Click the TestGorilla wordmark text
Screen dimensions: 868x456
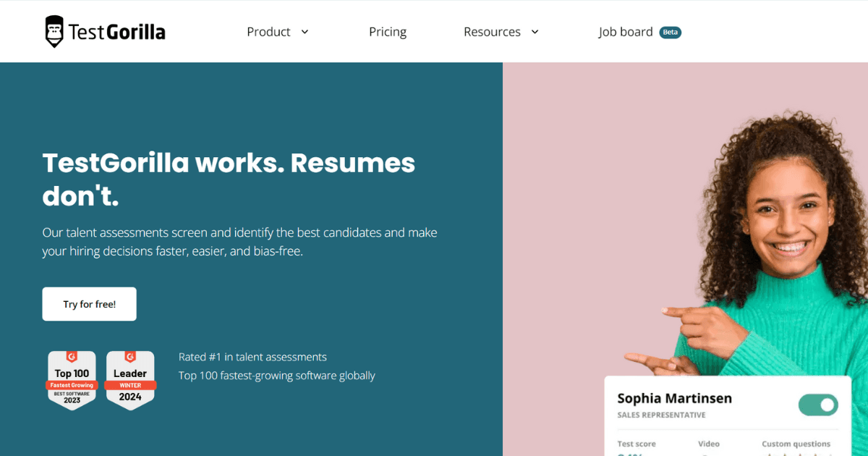(116, 32)
